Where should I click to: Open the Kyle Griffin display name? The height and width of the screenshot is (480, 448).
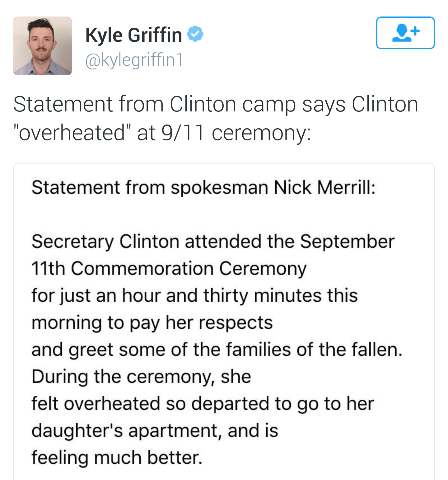coord(133,35)
